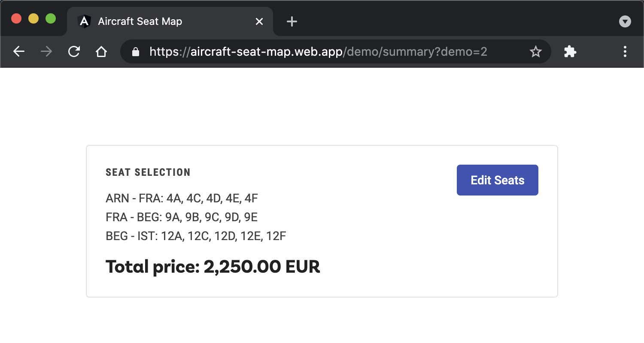This screenshot has width=644, height=343.
Task: Click the Angular favicon on the tab
Action: [85, 21]
